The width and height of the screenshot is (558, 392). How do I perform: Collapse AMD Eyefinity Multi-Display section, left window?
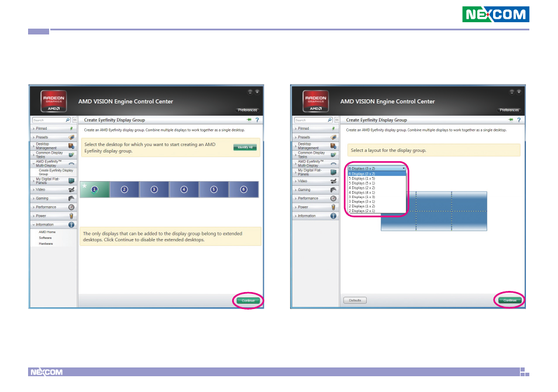pyautogui.click(x=33, y=164)
